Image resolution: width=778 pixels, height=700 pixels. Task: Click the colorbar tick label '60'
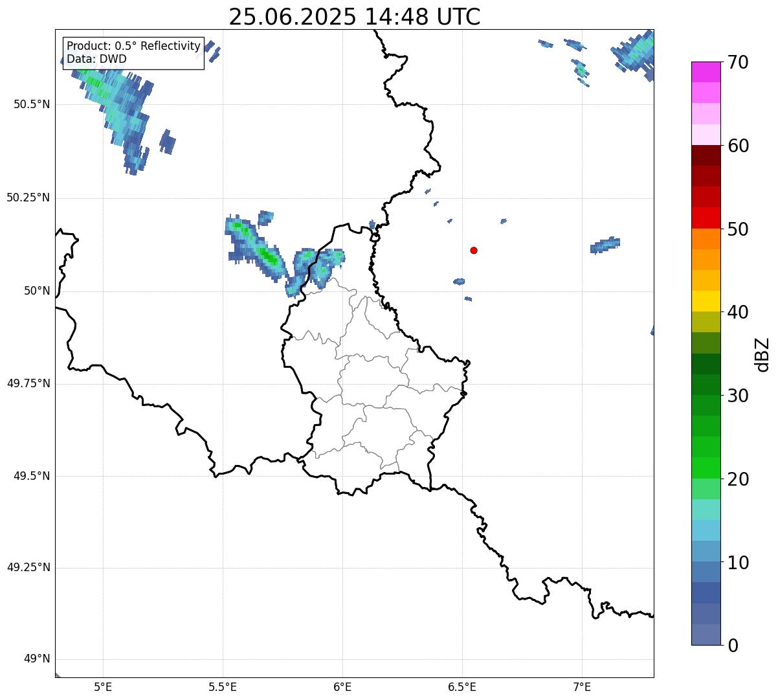[738, 146]
